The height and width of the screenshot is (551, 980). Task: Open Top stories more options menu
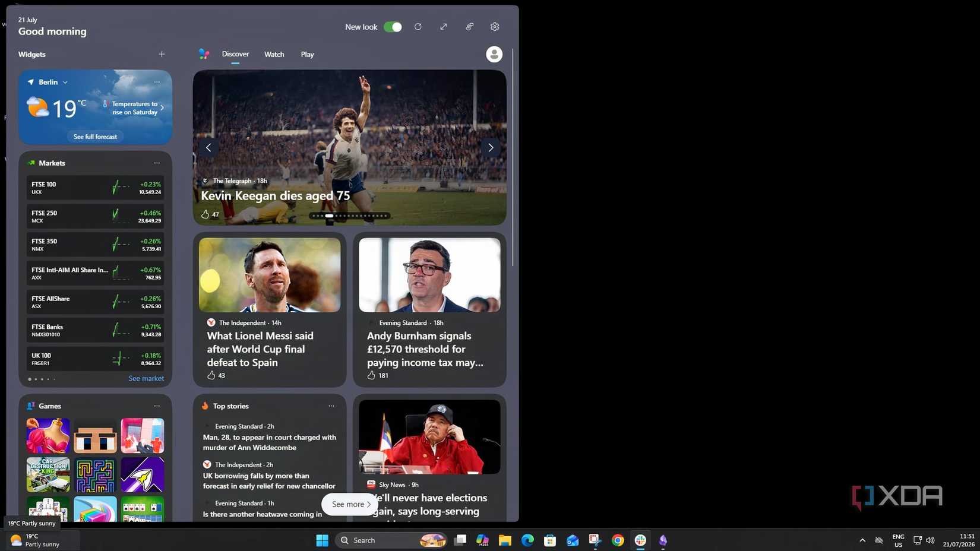[x=331, y=406]
